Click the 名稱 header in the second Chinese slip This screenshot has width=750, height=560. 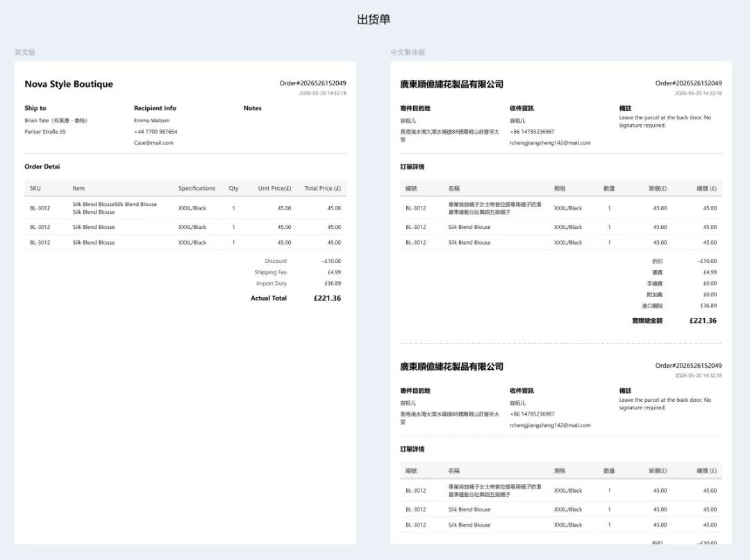(454, 470)
